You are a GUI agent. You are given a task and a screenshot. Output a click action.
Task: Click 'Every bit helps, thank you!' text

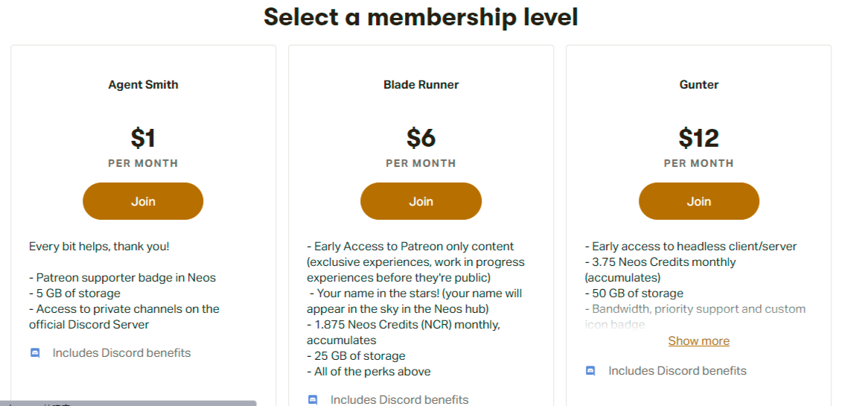tap(100, 247)
